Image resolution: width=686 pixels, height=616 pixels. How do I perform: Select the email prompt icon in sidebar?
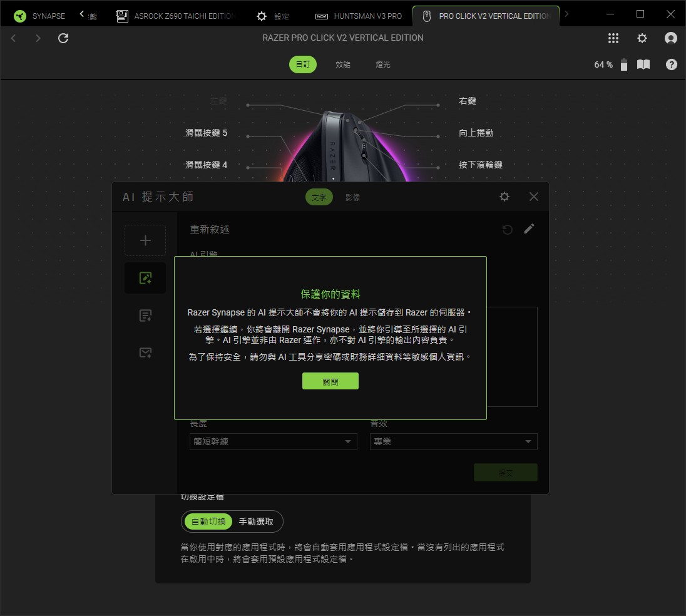pos(145,352)
